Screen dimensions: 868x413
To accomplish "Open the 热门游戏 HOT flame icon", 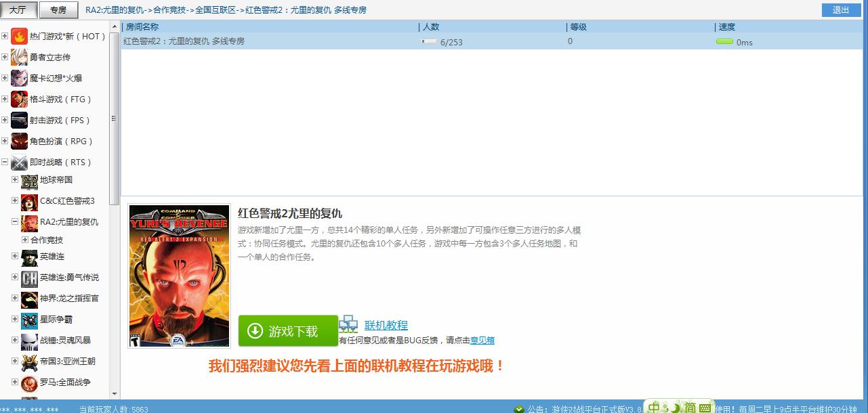I will pyautogui.click(x=20, y=37).
